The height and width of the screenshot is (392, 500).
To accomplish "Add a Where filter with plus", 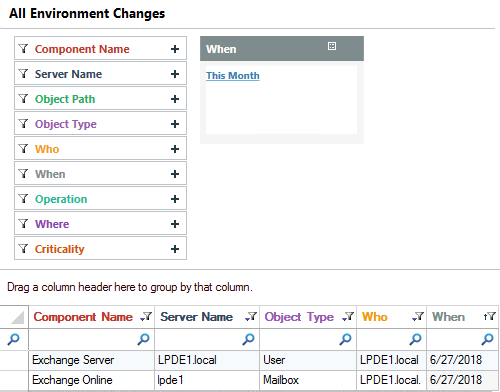I will click(175, 224).
